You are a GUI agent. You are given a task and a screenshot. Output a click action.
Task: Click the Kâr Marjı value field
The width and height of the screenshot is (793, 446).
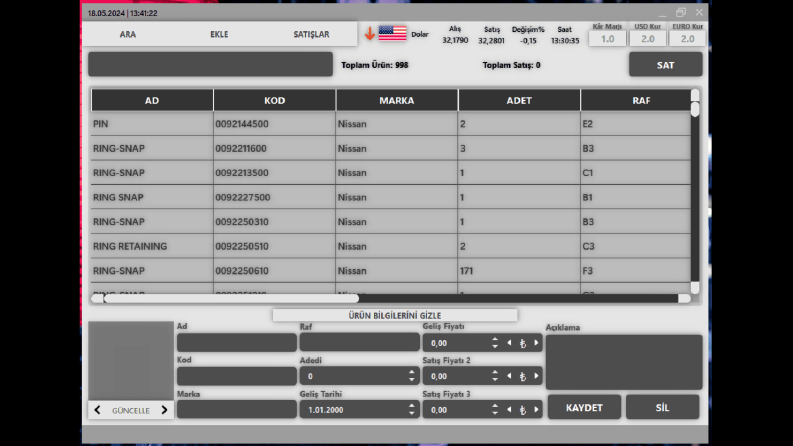click(607, 38)
